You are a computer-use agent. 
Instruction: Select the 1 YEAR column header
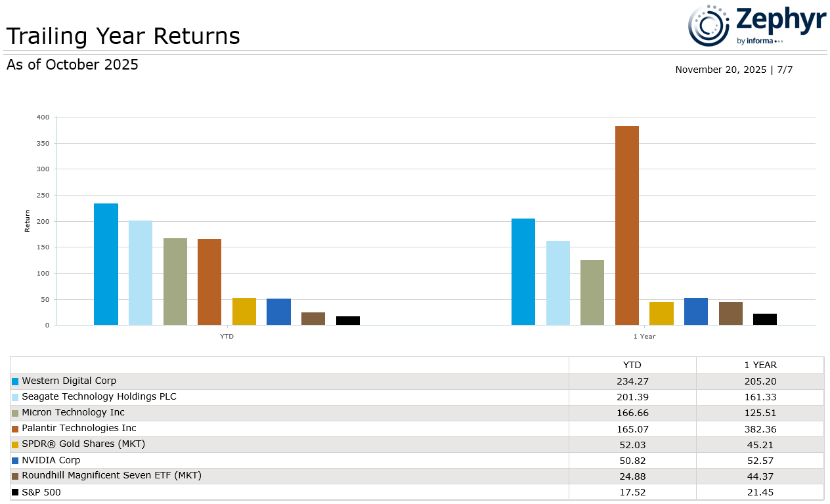point(760,365)
